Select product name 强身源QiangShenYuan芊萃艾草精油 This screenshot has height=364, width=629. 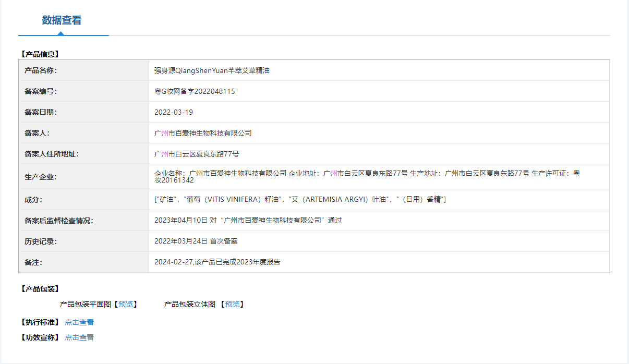[x=212, y=70]
